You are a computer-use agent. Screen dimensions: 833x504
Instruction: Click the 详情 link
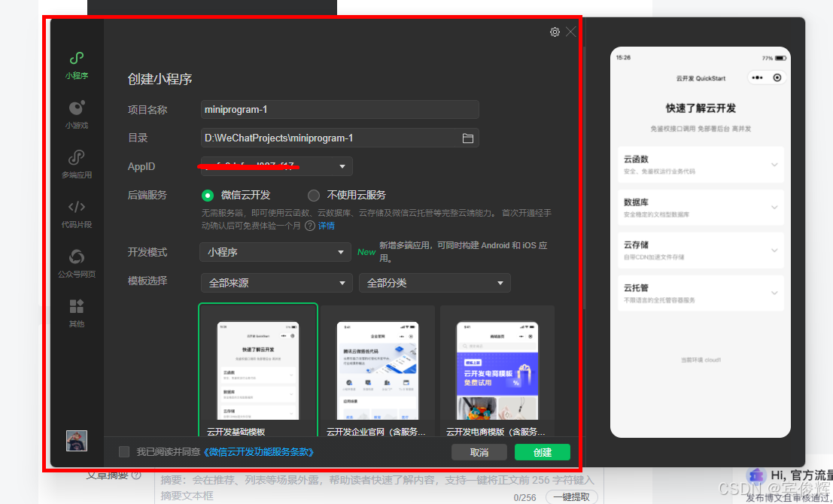click(x=326, y=226)
